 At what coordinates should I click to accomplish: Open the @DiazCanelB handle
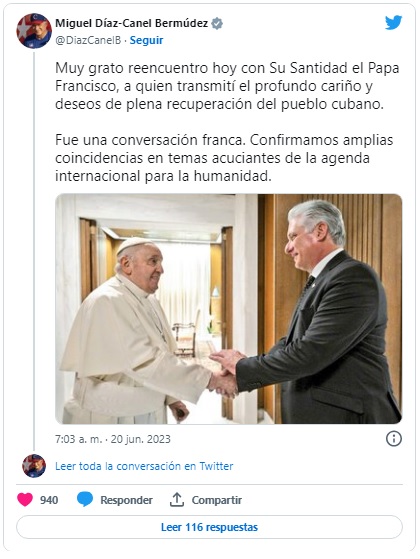88,40
